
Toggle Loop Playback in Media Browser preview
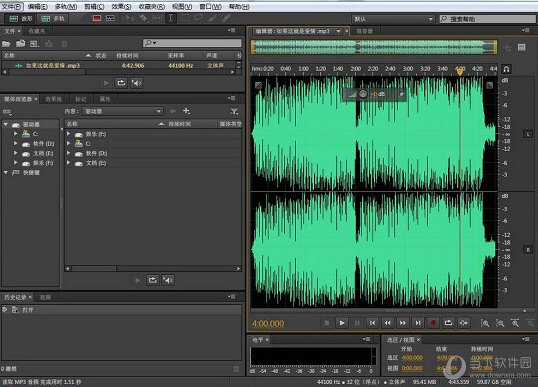coord(152,280)
